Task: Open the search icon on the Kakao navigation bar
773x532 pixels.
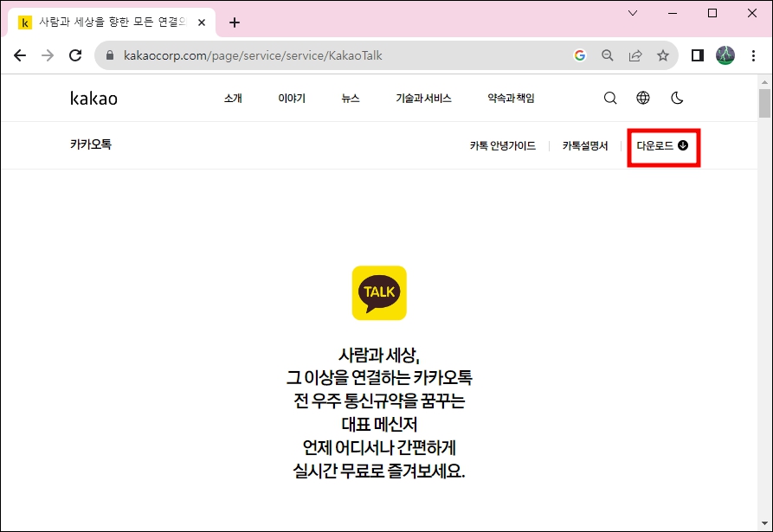Action: coord(610,98)
